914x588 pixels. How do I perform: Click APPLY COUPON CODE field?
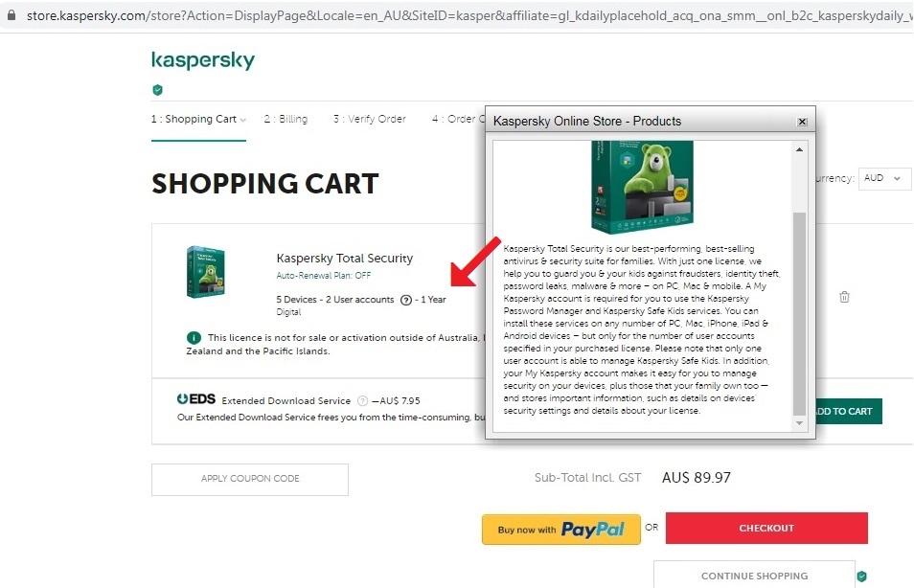click(x=250, y=479)
